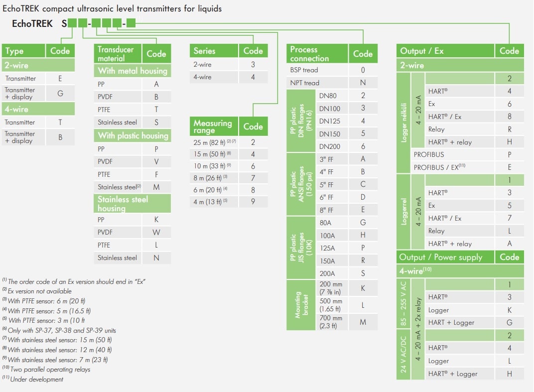Select the '200A' JIS flange entry
534x392 pixels.
pyautogui.click(x=347, y=273)
